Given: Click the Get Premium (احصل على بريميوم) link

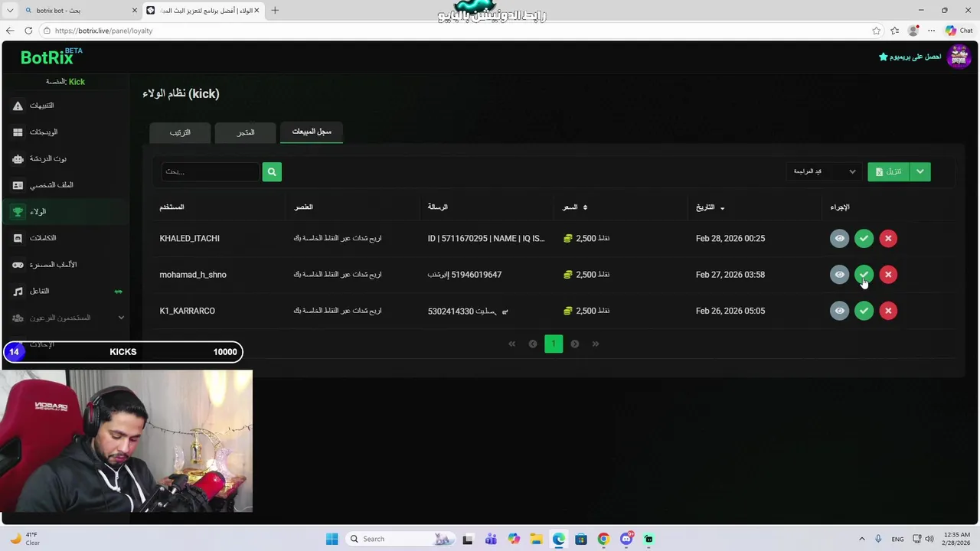Looking at the screenshot, I should pyautogui.click(x=910, y=57).
